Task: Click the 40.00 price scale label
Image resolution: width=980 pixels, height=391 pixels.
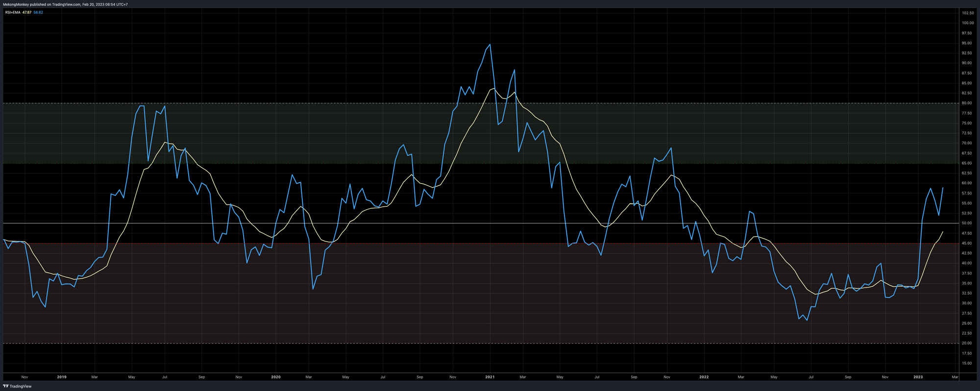Action: 967,263
